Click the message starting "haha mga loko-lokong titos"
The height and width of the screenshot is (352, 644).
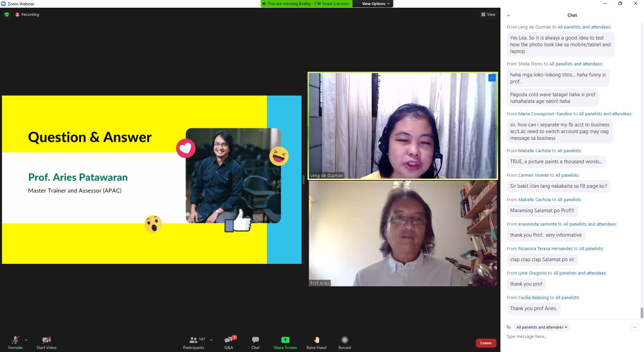tap(558, 78)
